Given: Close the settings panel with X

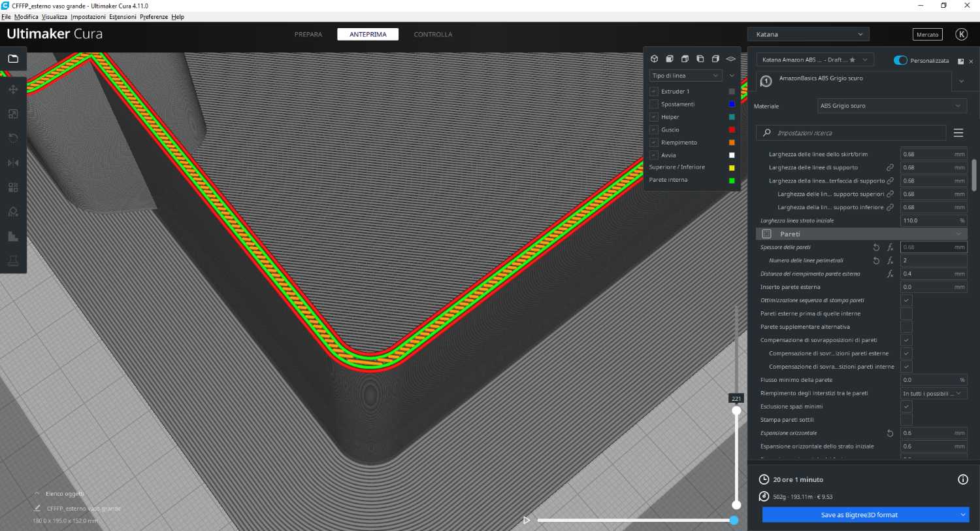Looking at the screenshot, I should click(971, 61).
